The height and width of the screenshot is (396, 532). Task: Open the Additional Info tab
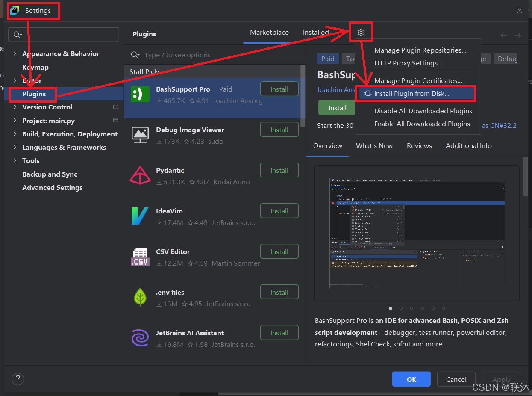click(x=469, y=146)
